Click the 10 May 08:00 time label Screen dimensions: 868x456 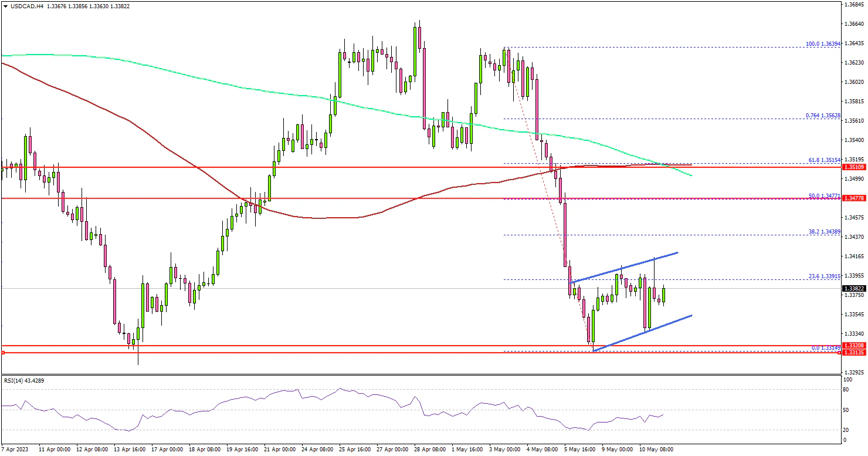656,449
